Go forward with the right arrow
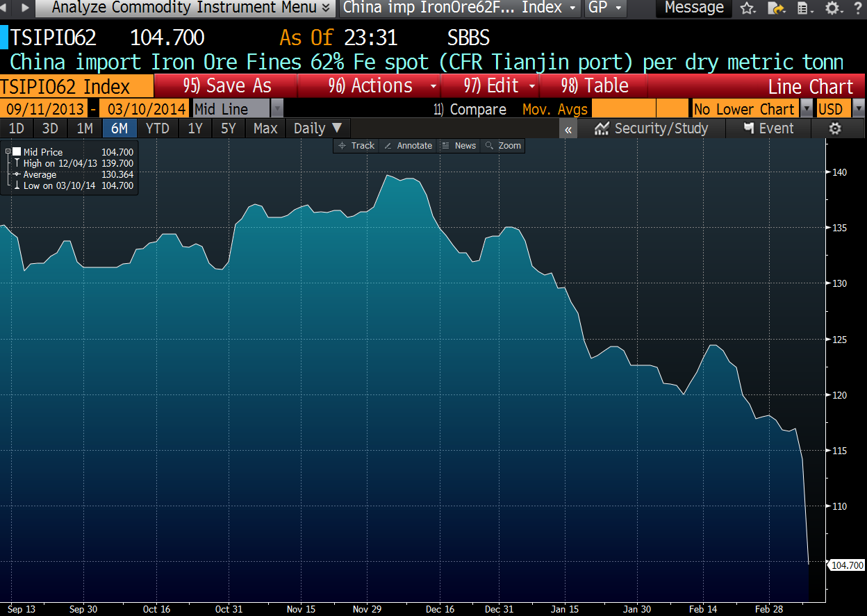Image resolution: width=867 pixels, height=616 pixels. coord(24,8)
